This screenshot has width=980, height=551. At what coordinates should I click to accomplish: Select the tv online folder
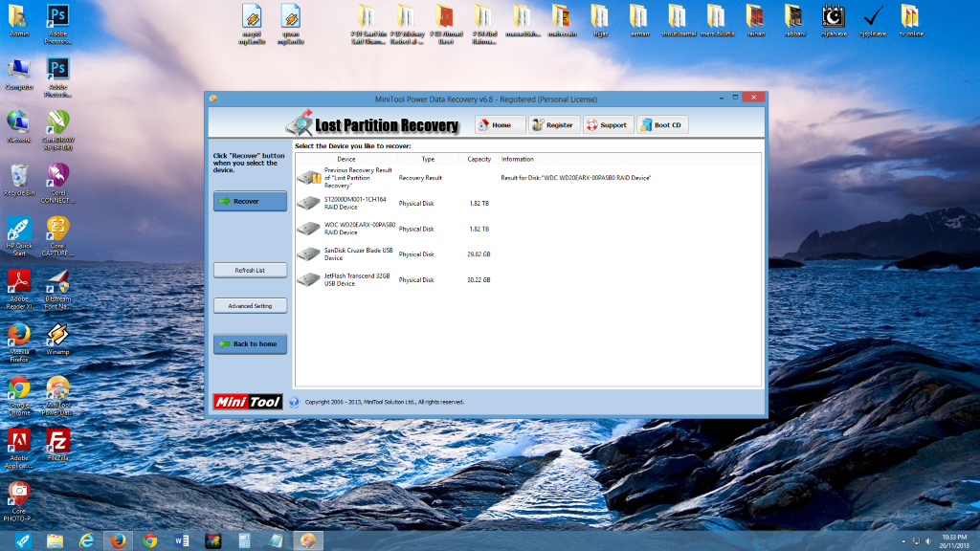point(911,21)
